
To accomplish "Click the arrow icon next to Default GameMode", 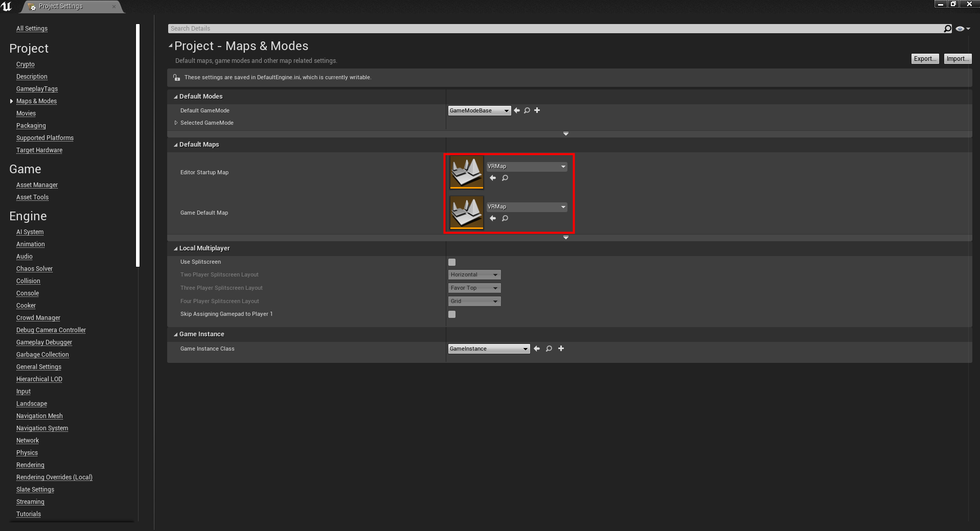I will pyautogui.click(x=517, y=110).
